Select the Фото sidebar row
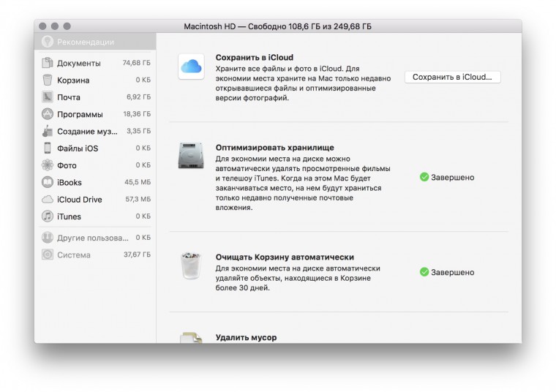The width and height of the screenshot is (556, 392). [x=95, y=165]
